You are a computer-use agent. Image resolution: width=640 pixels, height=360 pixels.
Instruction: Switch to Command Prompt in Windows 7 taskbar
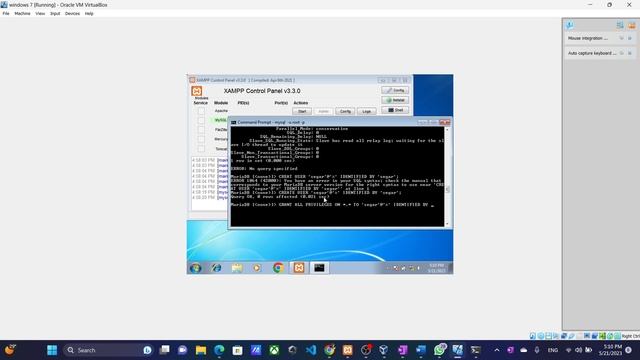(319, 268)
